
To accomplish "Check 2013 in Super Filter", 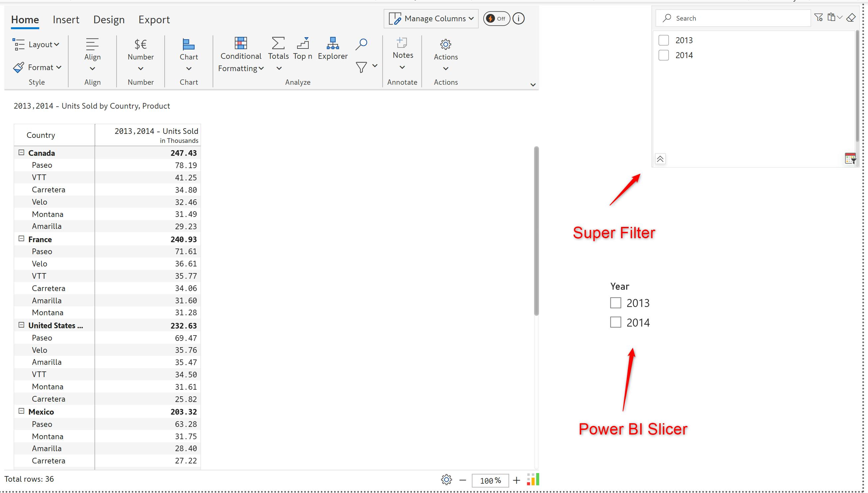I will click(664, 40).
